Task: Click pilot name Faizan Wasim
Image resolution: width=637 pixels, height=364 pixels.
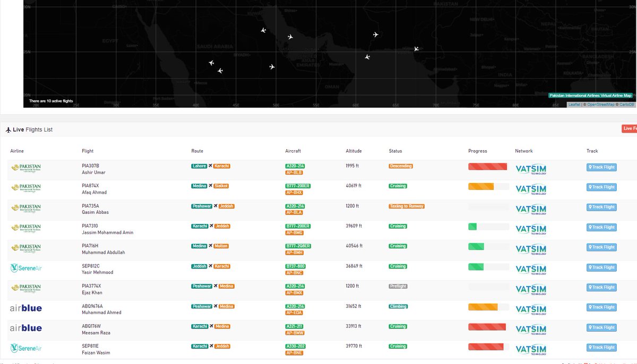Action: [96, 353]
